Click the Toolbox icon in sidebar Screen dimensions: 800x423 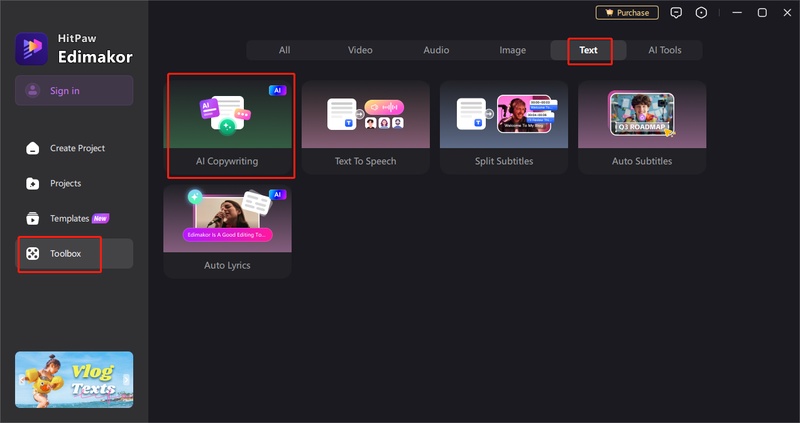(x=32, y=254)
